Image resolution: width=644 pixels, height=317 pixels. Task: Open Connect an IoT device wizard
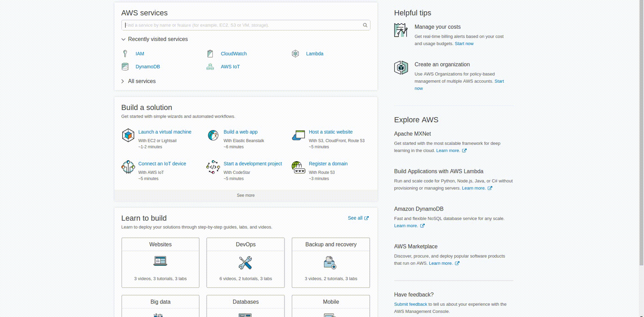pyautogui.click(x=162, y=164)
